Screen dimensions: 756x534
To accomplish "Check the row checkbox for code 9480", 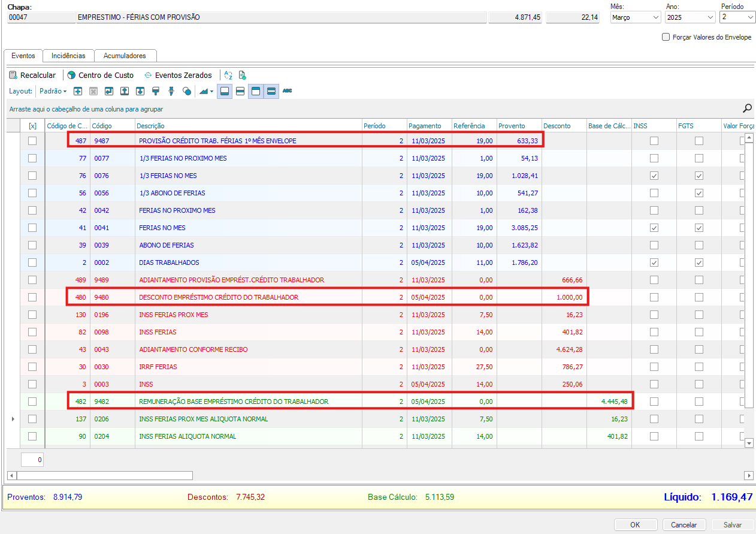I will click(x=32, y=297).
